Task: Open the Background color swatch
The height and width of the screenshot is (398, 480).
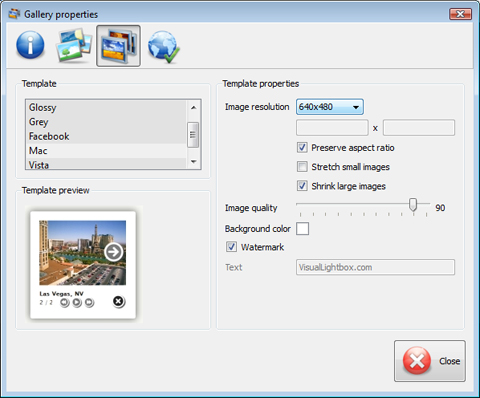Action: (302, 229)
